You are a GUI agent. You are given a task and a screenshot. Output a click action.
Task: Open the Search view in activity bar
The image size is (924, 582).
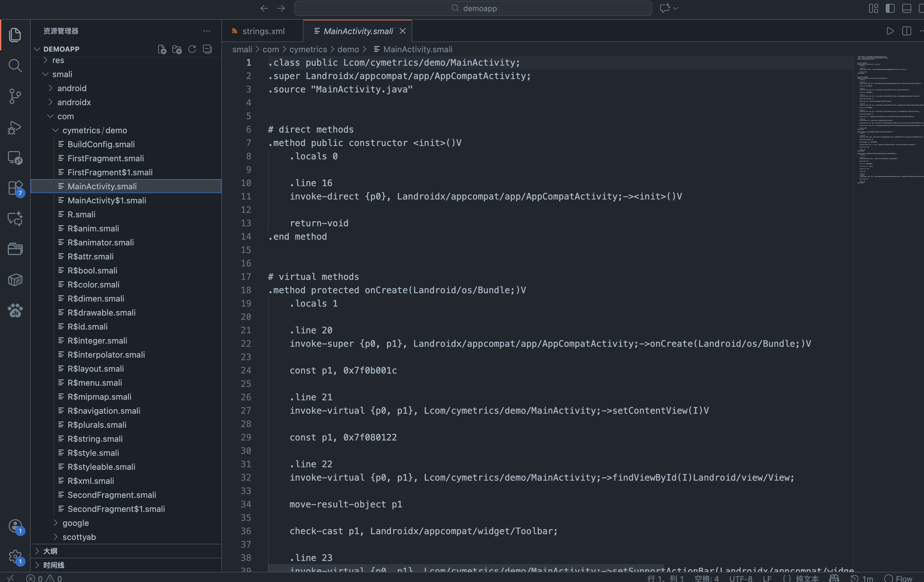pos(15,66)
